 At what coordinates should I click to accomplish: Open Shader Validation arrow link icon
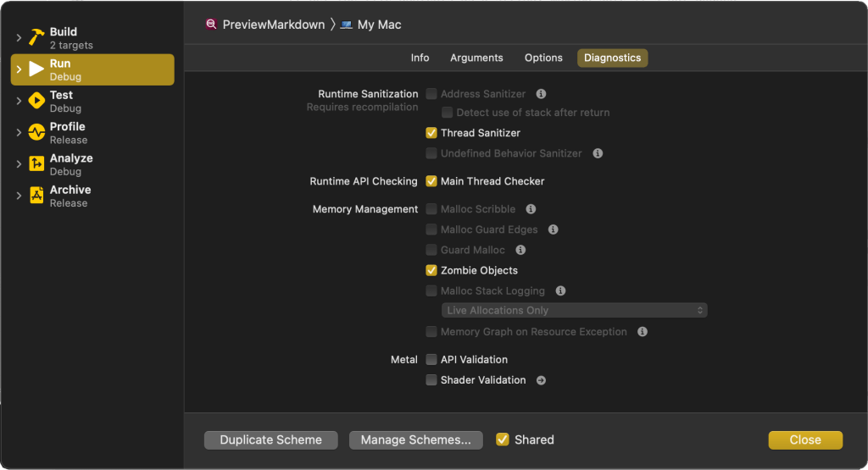541,380
